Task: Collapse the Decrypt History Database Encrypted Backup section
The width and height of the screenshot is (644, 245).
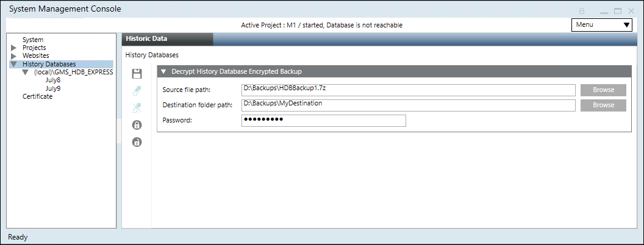Action: click(163, 71)
